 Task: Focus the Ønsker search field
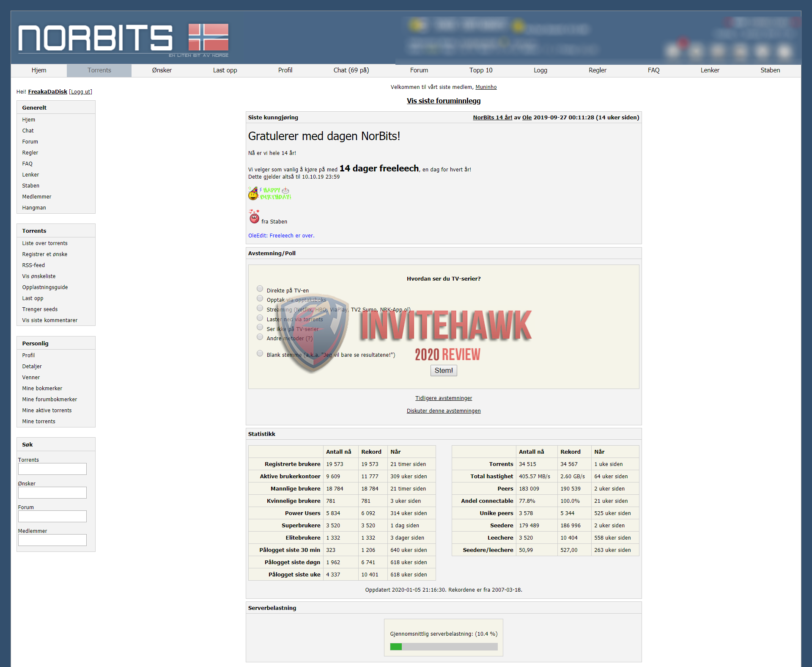(x=52, y=493)
